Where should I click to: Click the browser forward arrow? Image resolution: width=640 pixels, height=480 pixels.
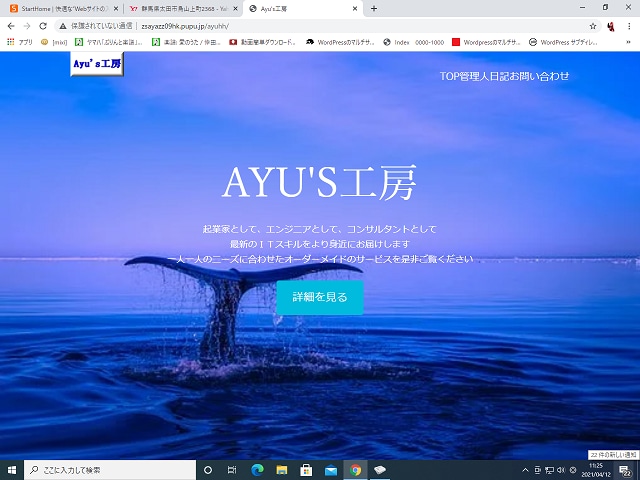coord(27,26)
